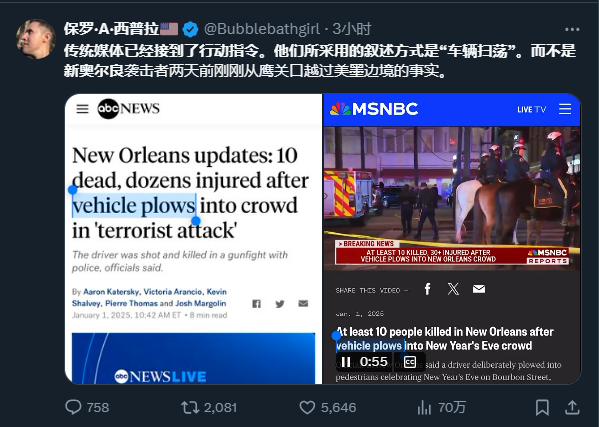This screenshot has width=599, height=427.
Task: Toggle closed captions CC button
Action: coord(410,362)
